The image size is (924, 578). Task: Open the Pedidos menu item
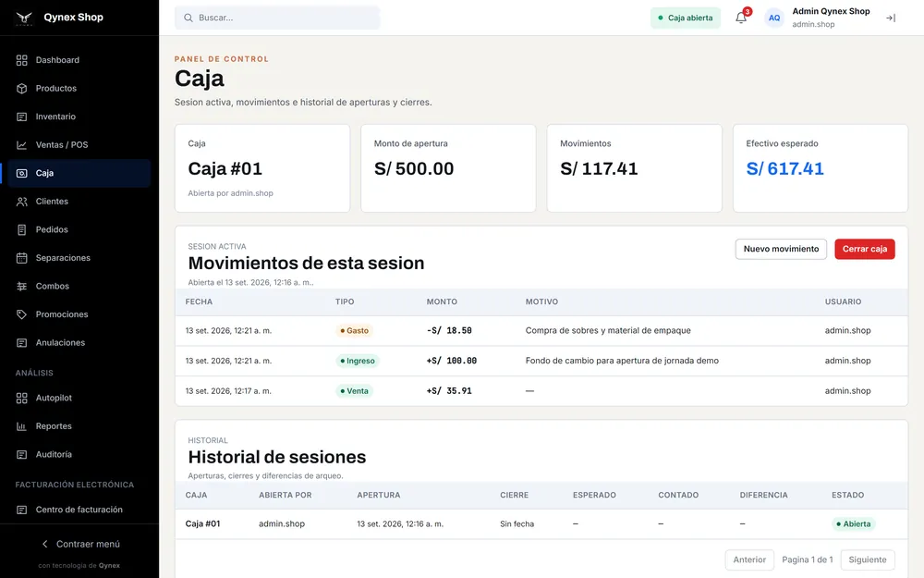pos(79,230)
